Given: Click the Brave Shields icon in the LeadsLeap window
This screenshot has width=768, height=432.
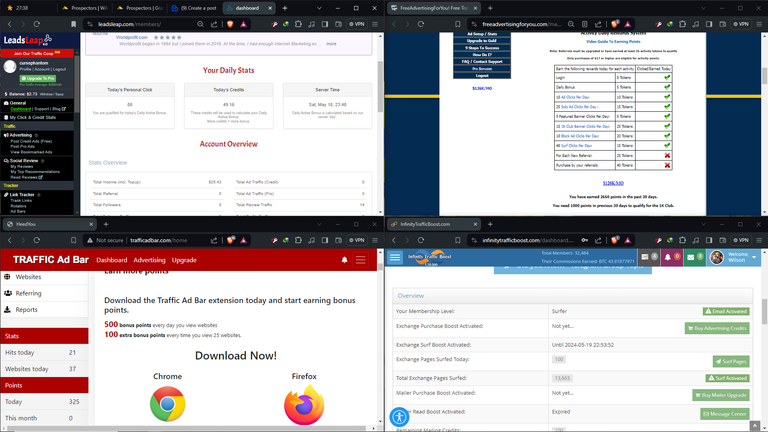Looking at the screenshot, I should pyautogui.click(x=230, y=24).
